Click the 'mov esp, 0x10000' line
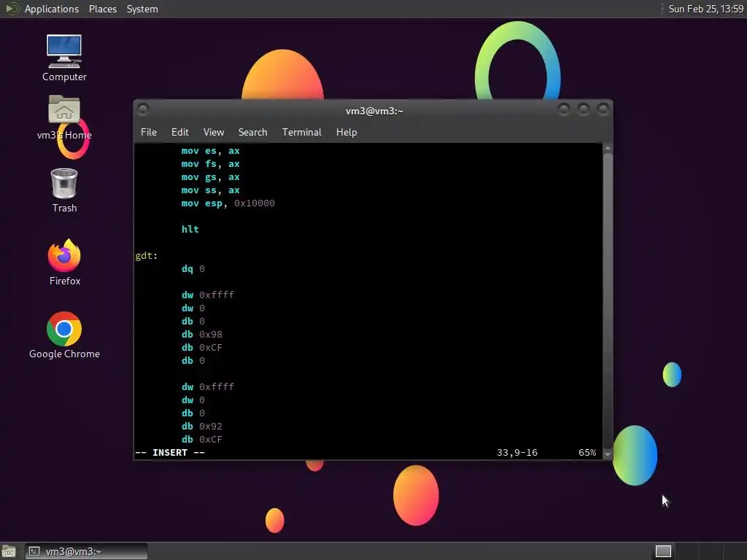This screenshot has height=560, width=747. 228,203
